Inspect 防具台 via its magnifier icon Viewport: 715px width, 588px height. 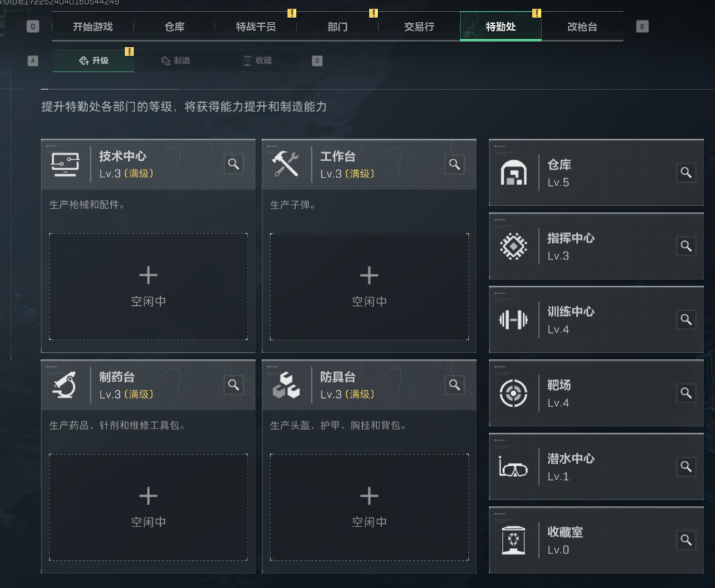[x=454, y=385]
